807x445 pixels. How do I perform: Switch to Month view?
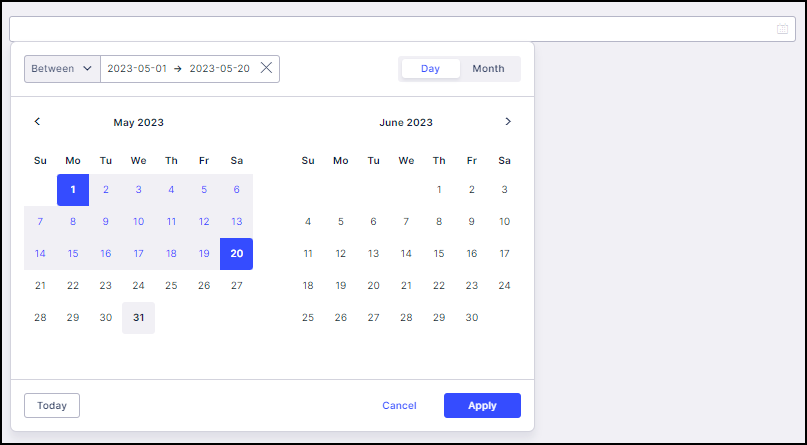click(488, 68)
